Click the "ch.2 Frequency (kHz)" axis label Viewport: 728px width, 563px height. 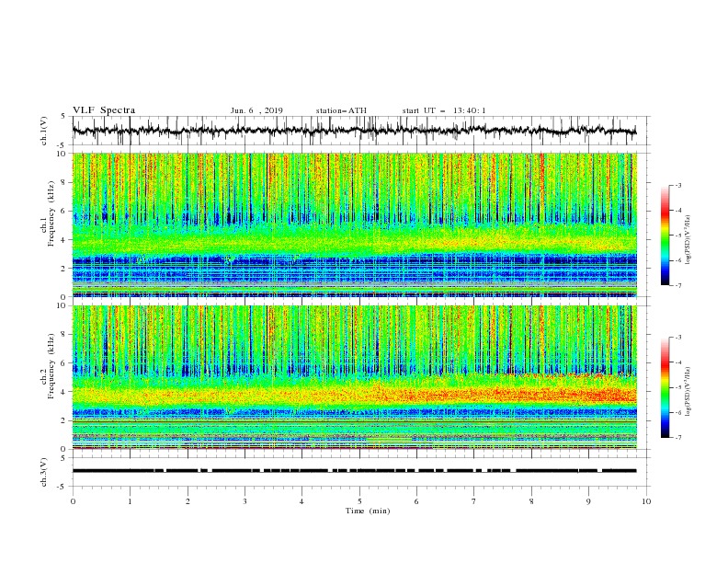[x=48, y=366]
